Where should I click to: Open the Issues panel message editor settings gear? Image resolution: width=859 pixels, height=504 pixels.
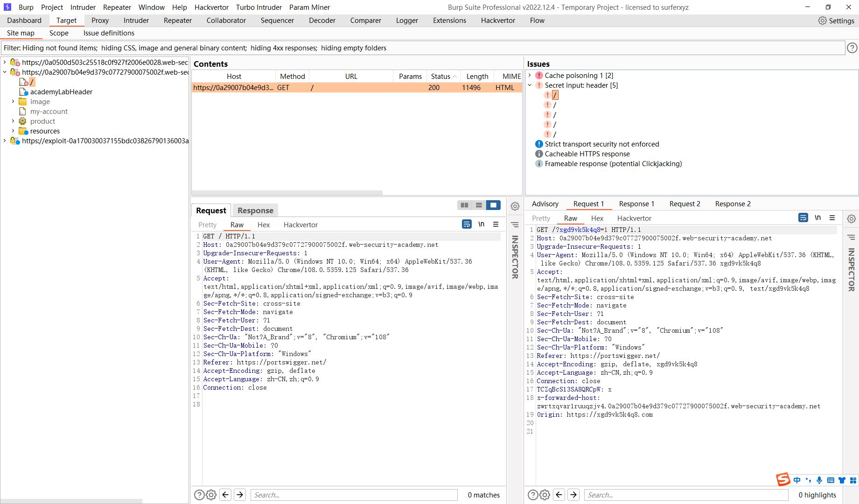(x=852, y=218)
